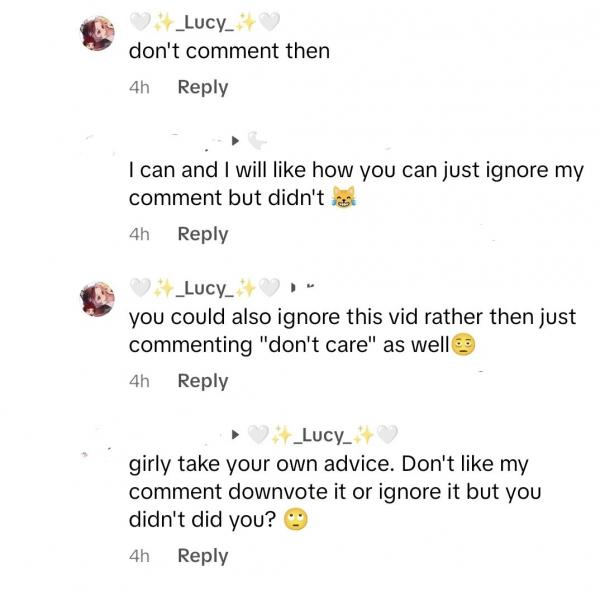The width and height of the screenshot is (600, 591).
Task: Reply to the "don't comment then" comment
Action: (x=202, y=87)
